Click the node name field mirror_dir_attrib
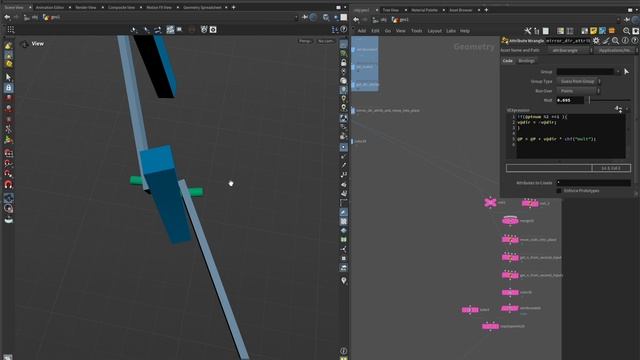The width and height of the screenshot is (640, 360). pyautogui.click(x=568, y=40)
